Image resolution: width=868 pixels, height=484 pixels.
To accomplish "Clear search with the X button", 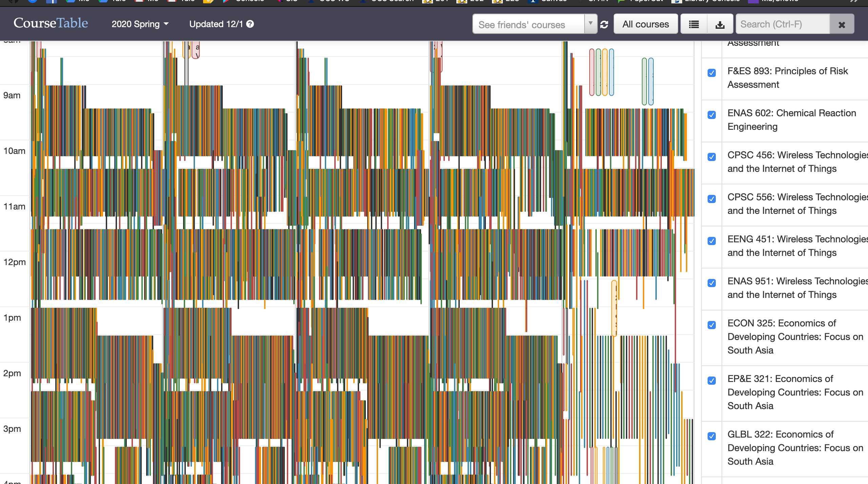I will pos(842,24).
